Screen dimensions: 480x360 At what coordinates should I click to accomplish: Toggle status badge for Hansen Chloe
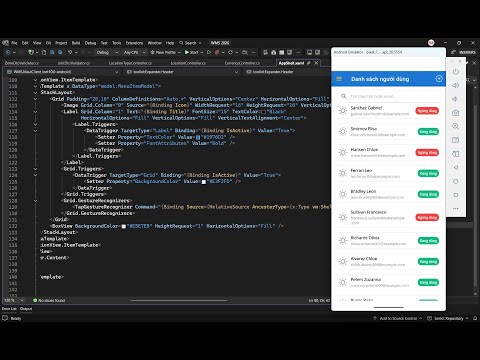(427, 153)
